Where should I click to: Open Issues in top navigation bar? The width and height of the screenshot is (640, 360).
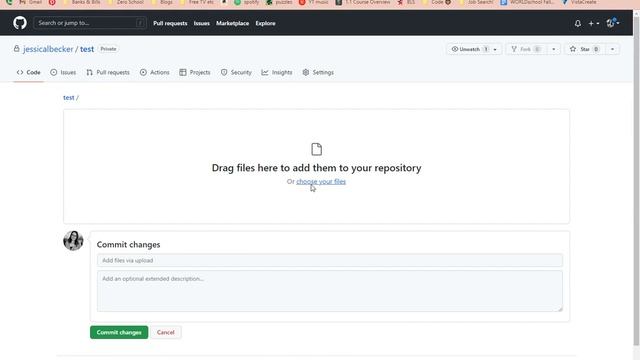click(x=202, y=23)
